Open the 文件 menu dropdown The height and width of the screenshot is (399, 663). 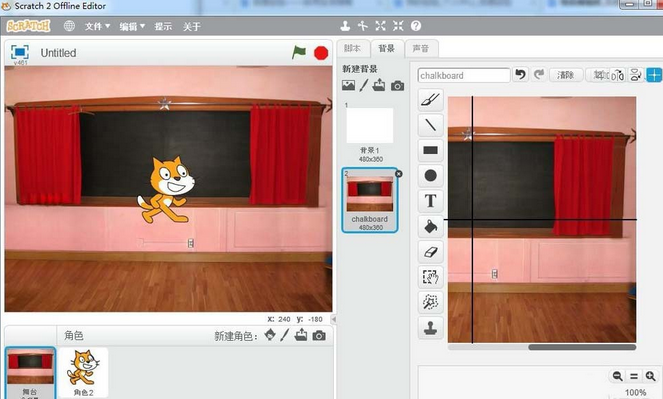[x=97, y=26]
